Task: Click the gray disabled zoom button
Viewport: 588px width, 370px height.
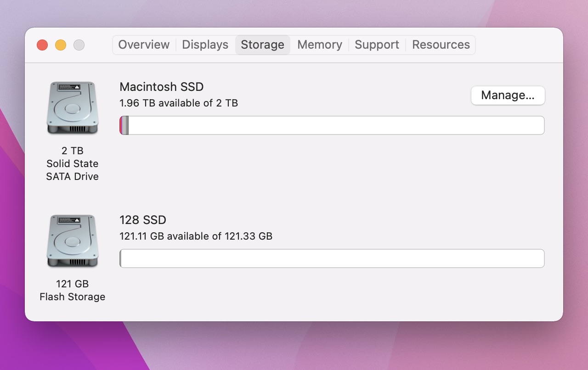Action: 79,45
